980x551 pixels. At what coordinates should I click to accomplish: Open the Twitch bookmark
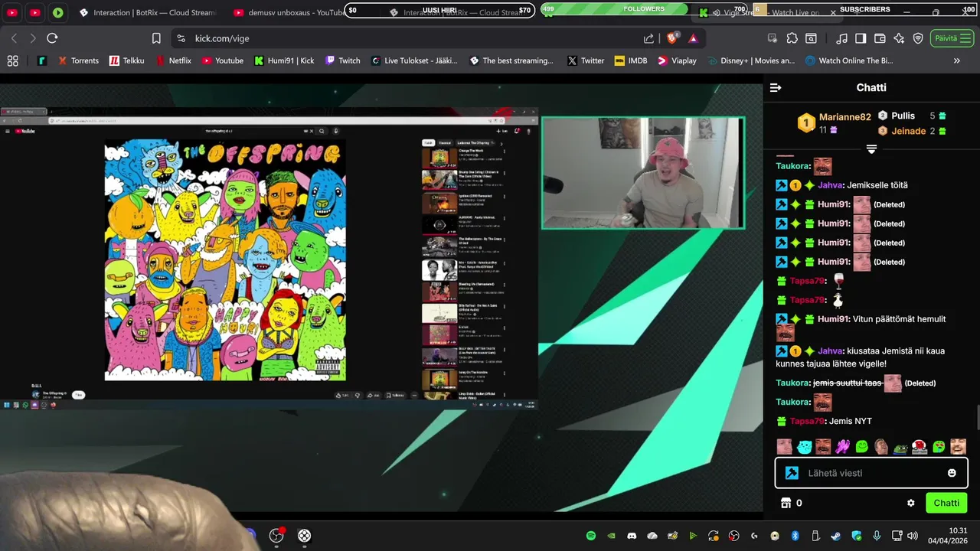(342, 60)
